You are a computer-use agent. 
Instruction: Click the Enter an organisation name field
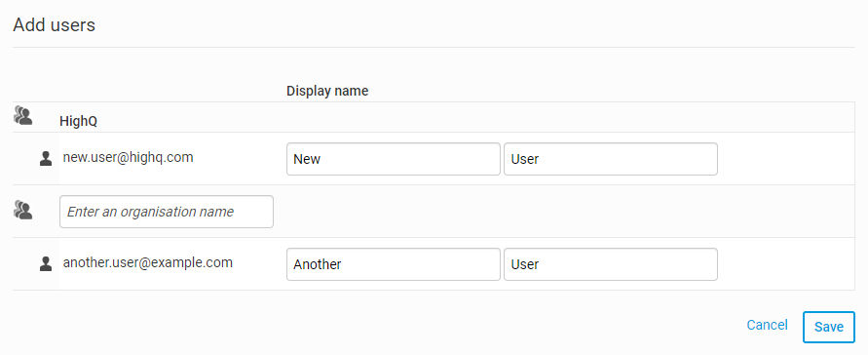click(167, 212)
